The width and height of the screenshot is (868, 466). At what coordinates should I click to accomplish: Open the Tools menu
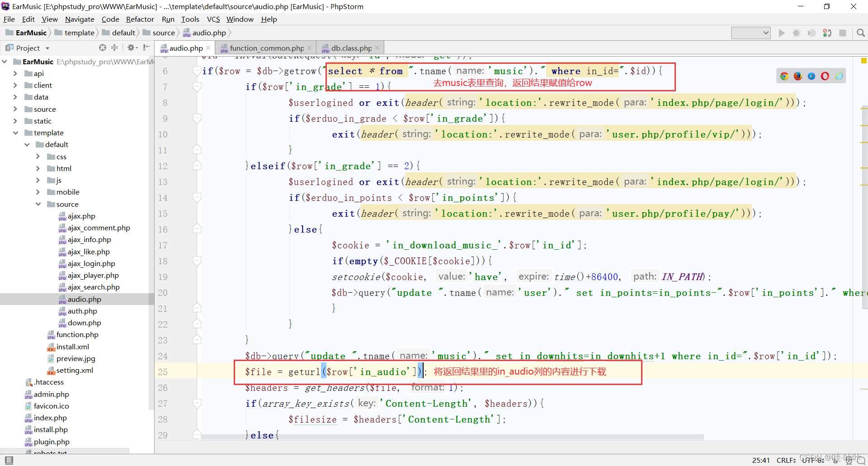[190, 19]
